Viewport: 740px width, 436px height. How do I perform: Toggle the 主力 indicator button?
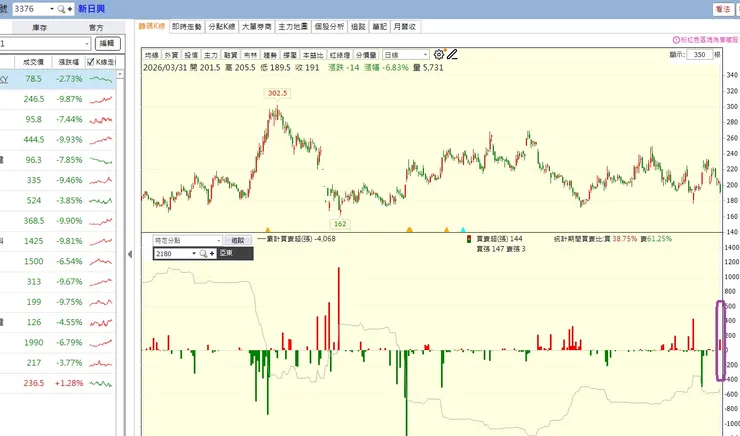coord(211,55)
